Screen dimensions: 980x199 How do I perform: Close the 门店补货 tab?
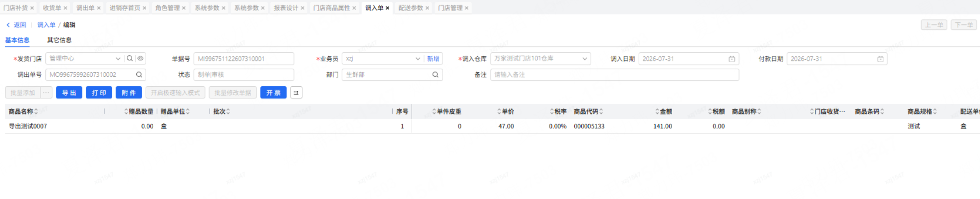[32, 8]
